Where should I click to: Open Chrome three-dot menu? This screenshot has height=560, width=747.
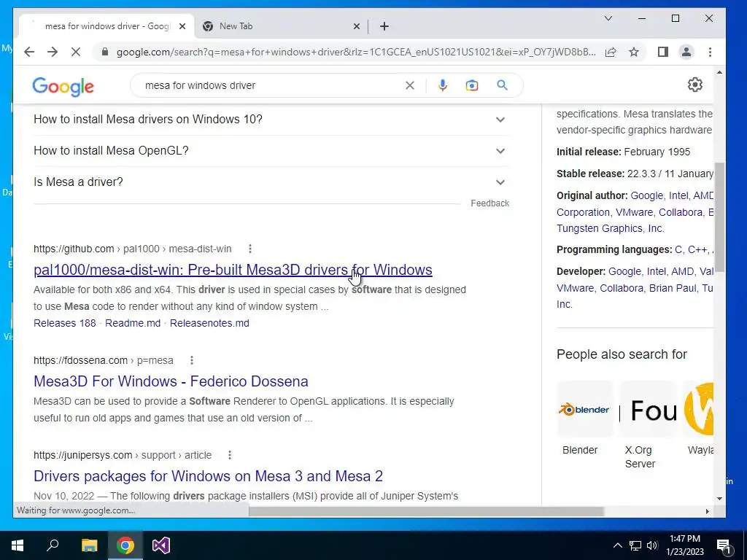710,52
